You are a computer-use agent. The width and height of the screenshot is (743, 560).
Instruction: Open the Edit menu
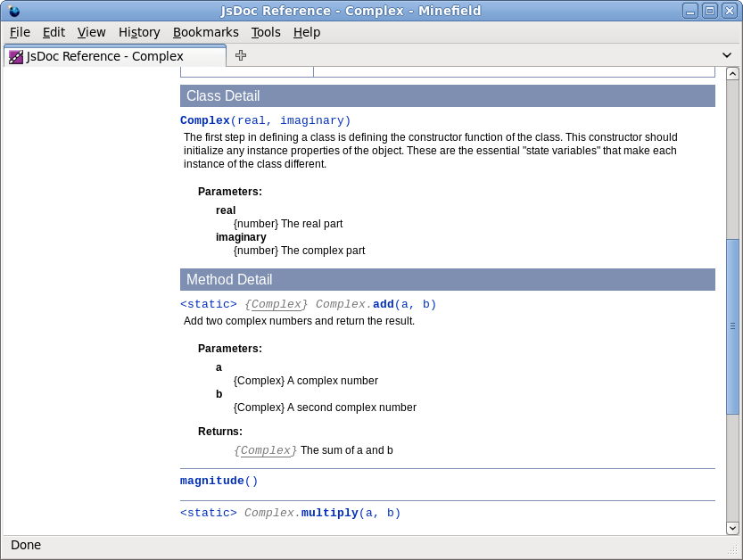(x=54, y=32)
